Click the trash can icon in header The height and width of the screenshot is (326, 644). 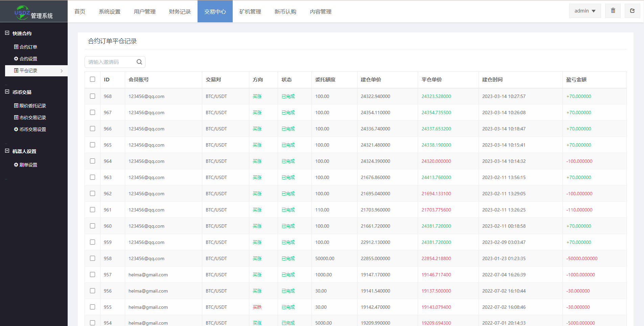coord(613,11)
